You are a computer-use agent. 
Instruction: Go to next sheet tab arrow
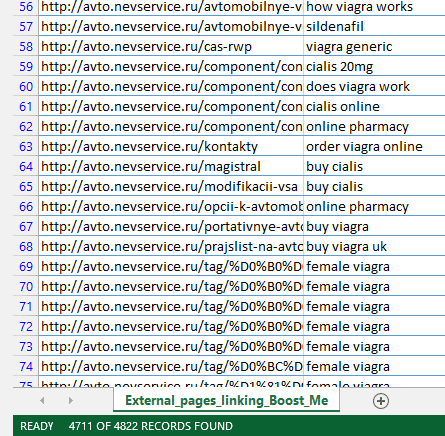point(70,400)
